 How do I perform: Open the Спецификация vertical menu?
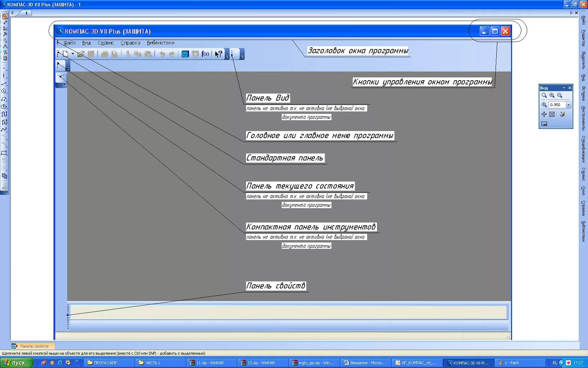[583, 149]
